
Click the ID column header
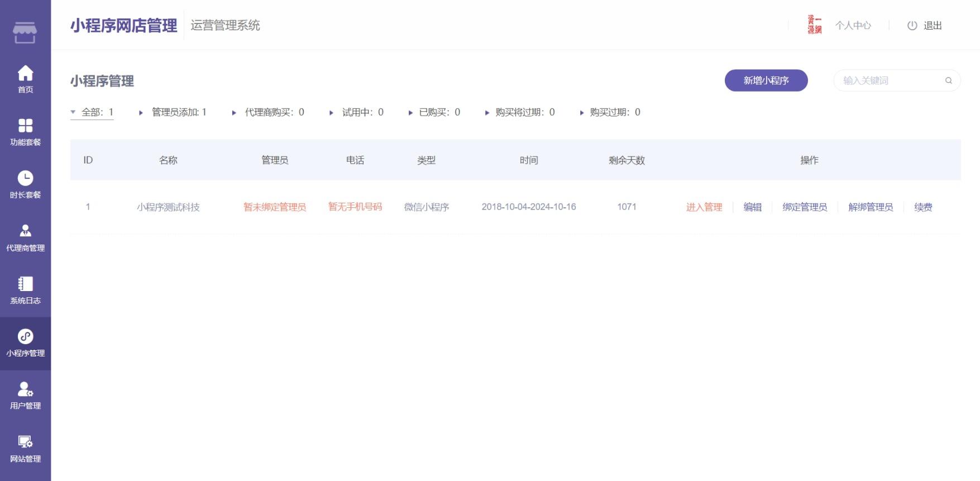pyautogui.click(x=88, y=160)
